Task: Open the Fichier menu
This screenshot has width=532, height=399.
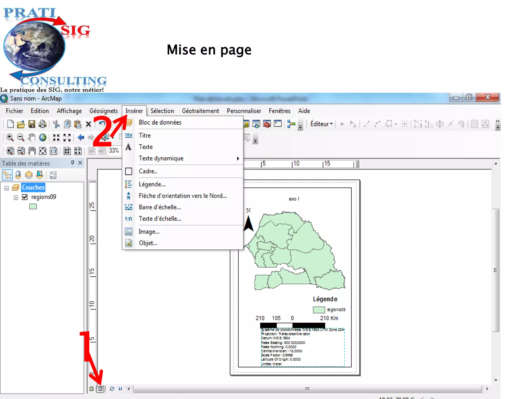Action: [x=15, y=111]
